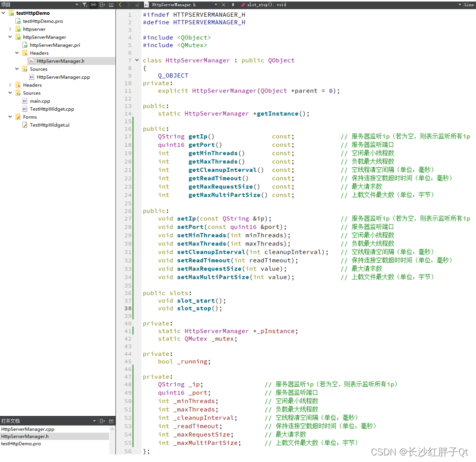Image resolution: width=476 pixels, height=462 pixels.
Task: Collapse the testHttpDemo project tree
Action: [4, 13]
